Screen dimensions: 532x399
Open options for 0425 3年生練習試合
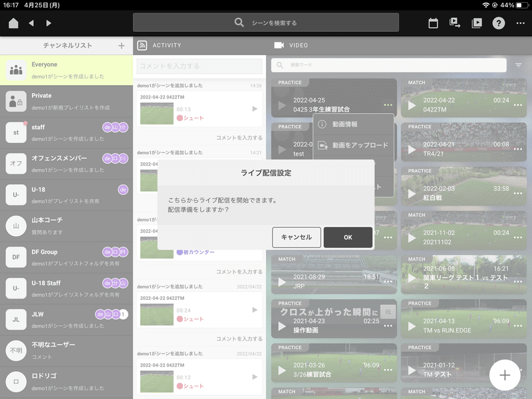[388, 105]
